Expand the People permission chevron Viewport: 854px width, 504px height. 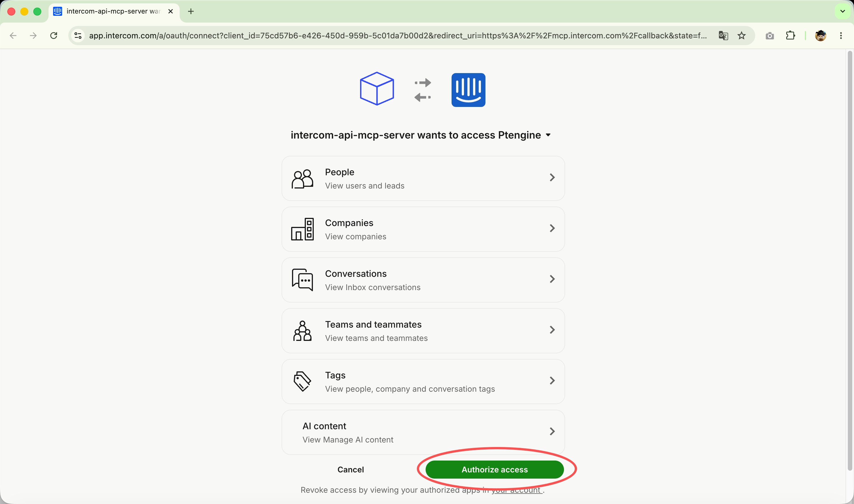click(552, 177)
